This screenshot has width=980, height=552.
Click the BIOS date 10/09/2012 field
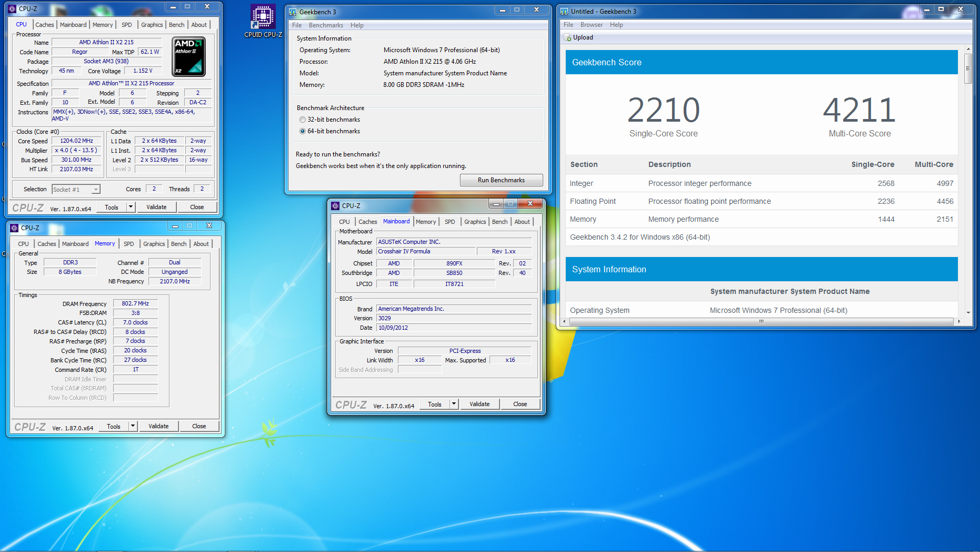point(454,328)
